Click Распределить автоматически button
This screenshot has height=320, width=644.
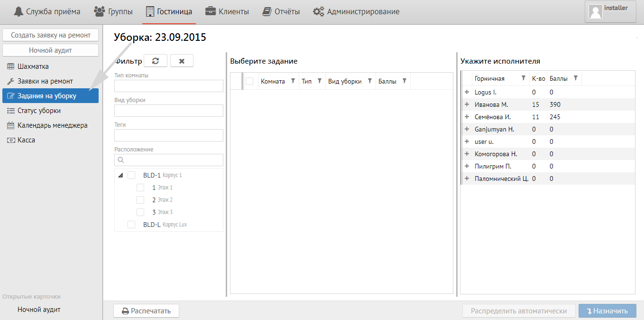point(519,311)
